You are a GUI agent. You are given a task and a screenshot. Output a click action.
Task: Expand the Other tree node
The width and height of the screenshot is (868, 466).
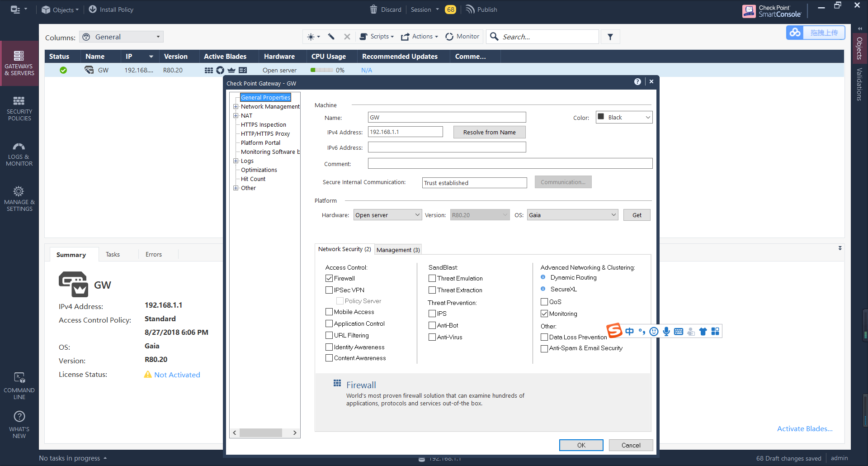[x=236, y=188]
